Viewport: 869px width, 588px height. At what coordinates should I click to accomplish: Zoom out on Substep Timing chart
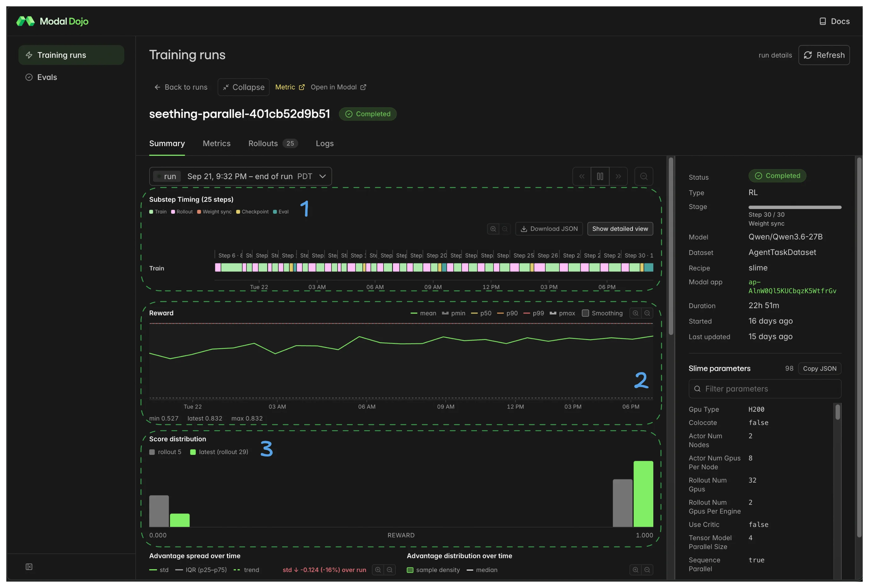click(505, 229)
